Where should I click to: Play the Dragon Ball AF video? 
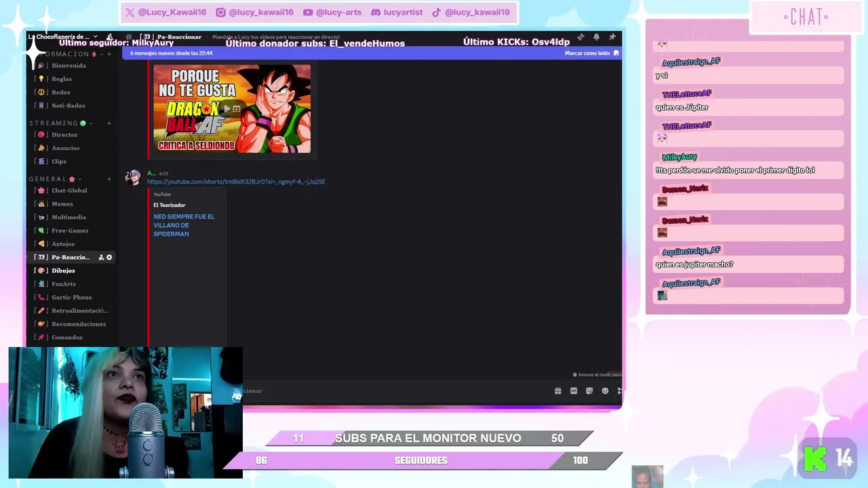click(227, 108)
